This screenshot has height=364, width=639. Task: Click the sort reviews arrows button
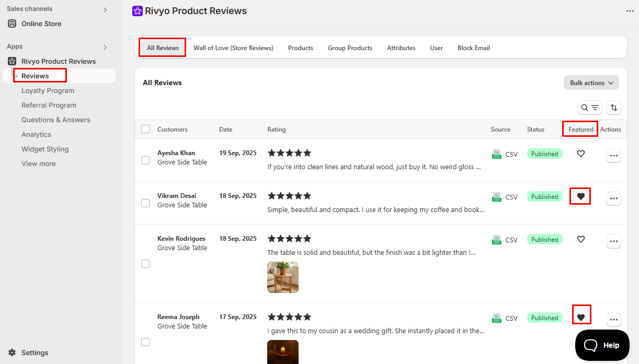(x=614, y=108)
